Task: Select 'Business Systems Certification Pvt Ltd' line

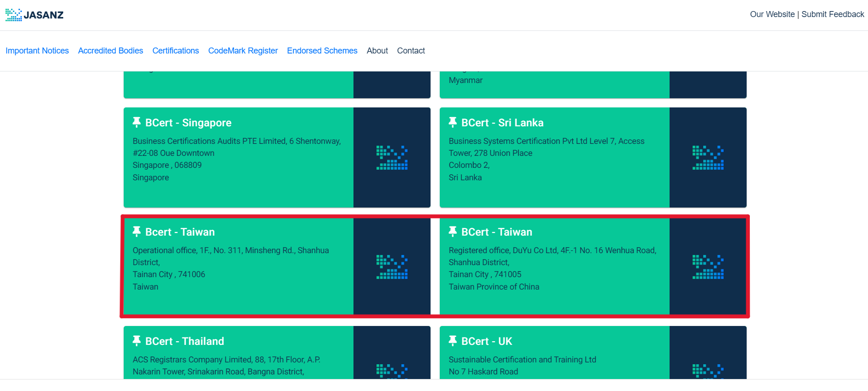Action: click(546, 141)
